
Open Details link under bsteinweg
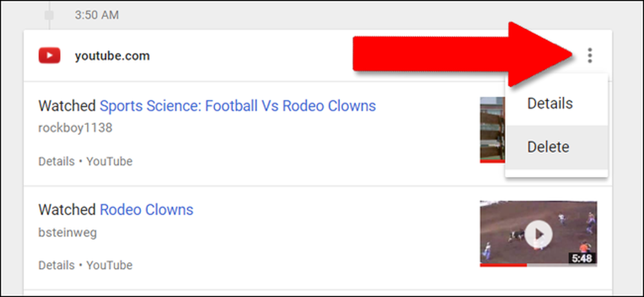coord(56,265)
